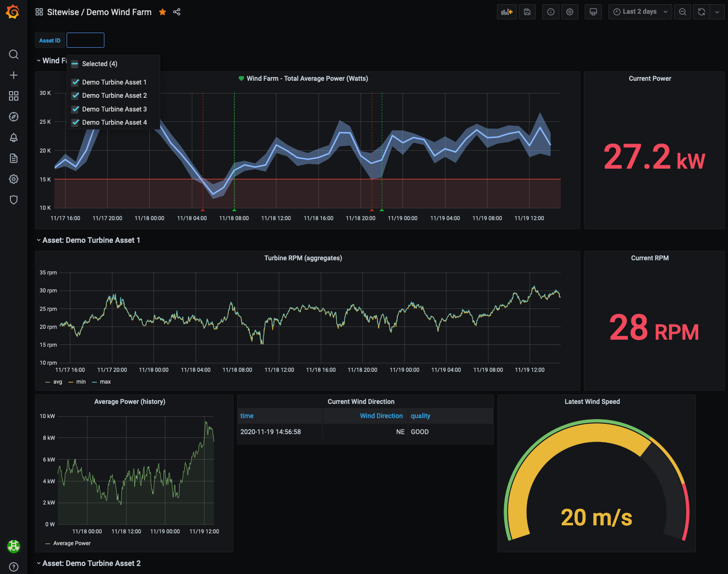Click the avg legend color marker
This screenshot has width=728, height=574.
(47, 381)
